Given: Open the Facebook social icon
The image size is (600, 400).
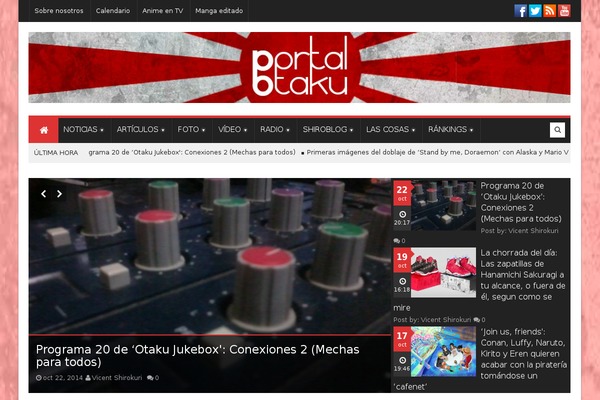Looking at the screenshot, I should coord(520,11).
